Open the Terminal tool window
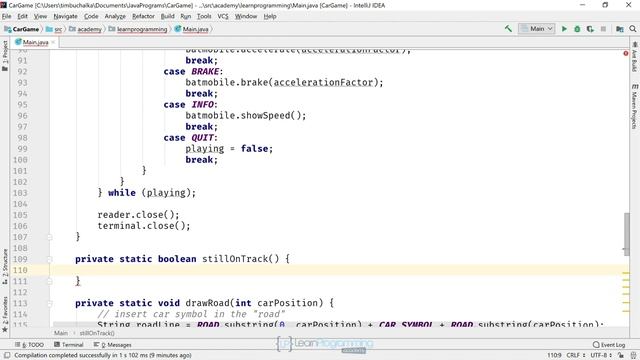The image size is (640, 360). 69,345
